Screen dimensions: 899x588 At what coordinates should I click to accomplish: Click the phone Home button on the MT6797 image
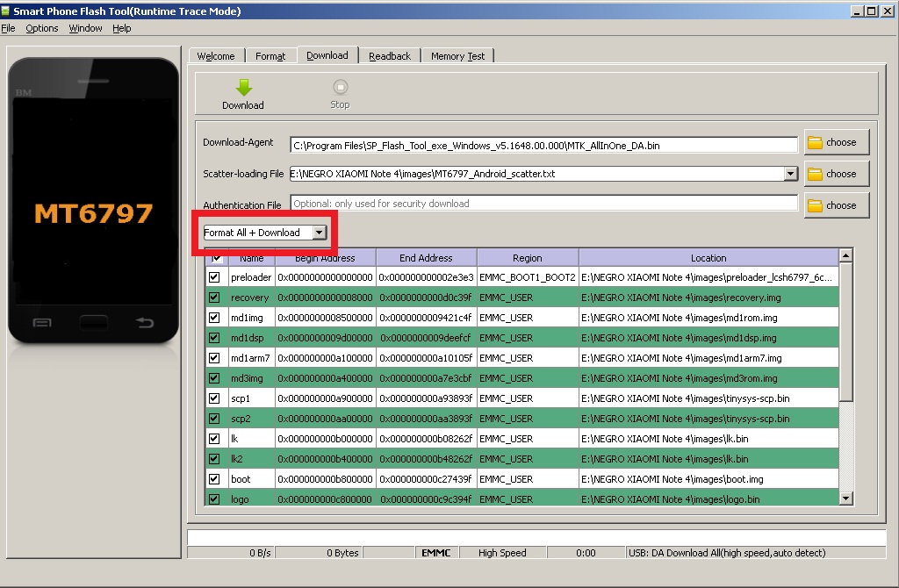point(93,322)
